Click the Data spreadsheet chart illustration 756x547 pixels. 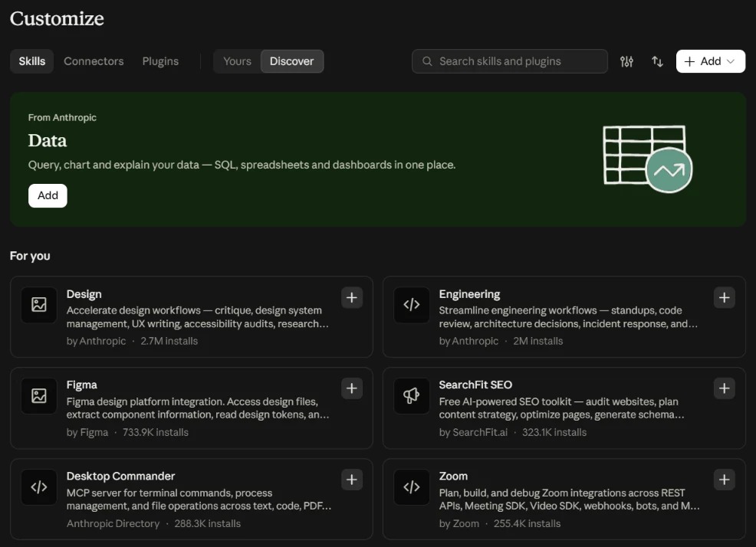[648, 159]
